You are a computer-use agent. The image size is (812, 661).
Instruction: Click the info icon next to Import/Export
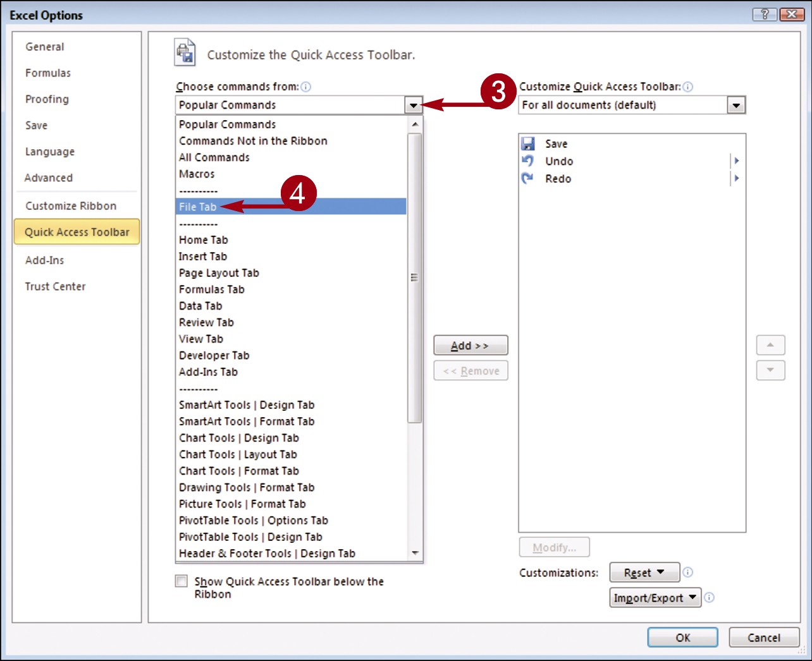(x=710, y=597)
